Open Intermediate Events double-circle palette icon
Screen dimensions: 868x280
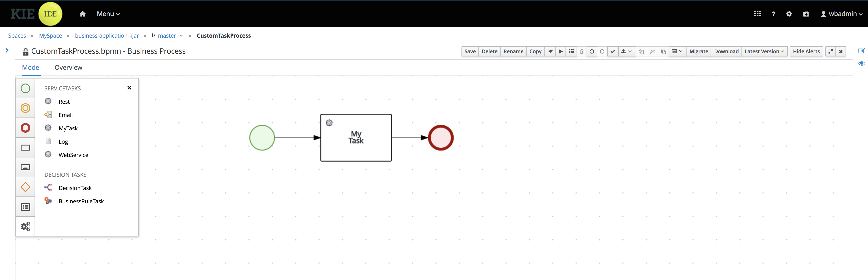click(x=25, y=108)
